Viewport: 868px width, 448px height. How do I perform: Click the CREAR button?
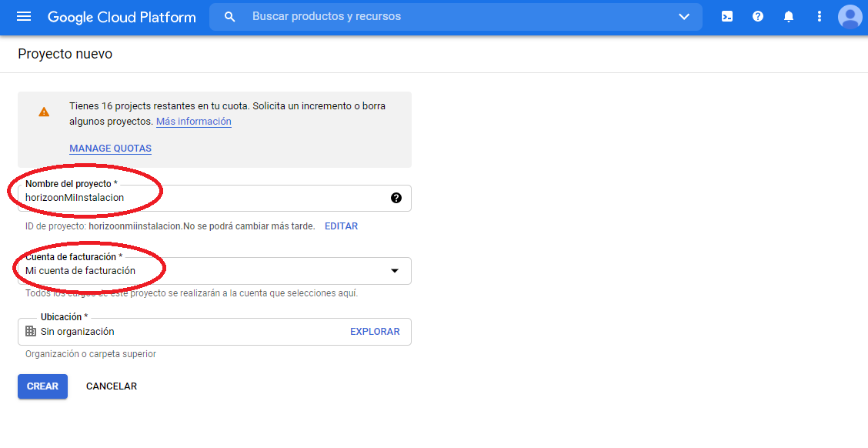(x=42, y=386)
